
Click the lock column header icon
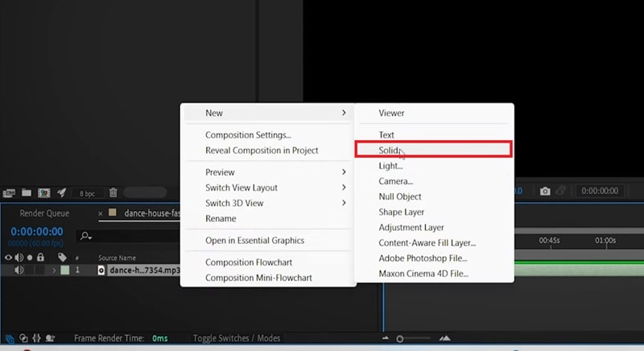click(x=40, y=257)
